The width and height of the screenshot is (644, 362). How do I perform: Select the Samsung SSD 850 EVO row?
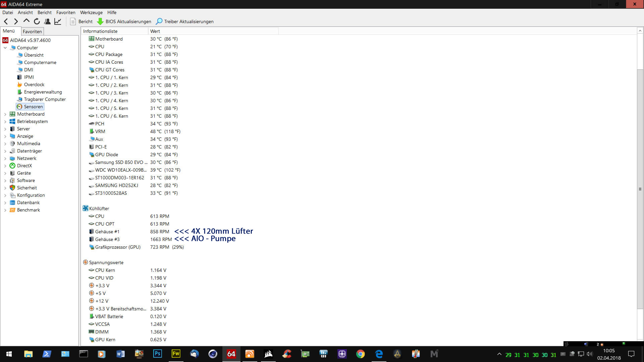pos(133,162)
